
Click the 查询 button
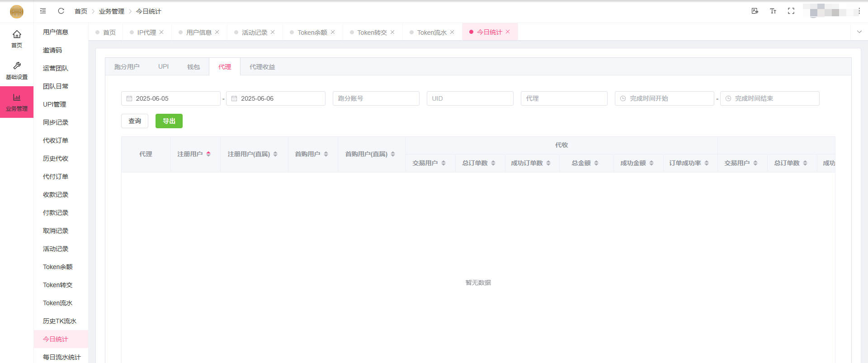(135, 121)
